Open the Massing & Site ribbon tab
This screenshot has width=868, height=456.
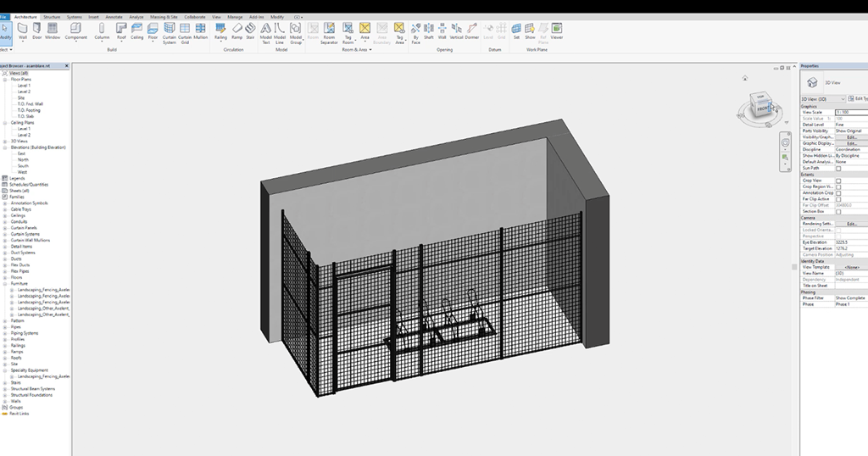[x=164, y=17]
